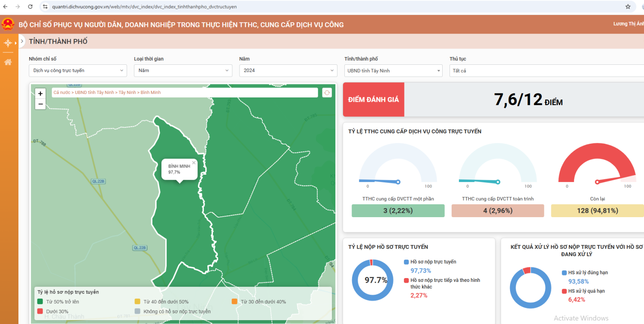Click the 97.7% donut chart

[372, 280]
